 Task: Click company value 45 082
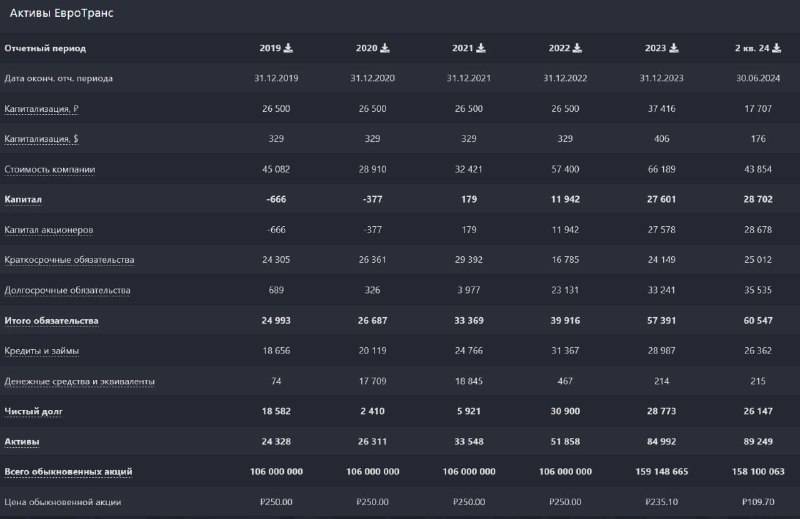click(x=276, y=169)
